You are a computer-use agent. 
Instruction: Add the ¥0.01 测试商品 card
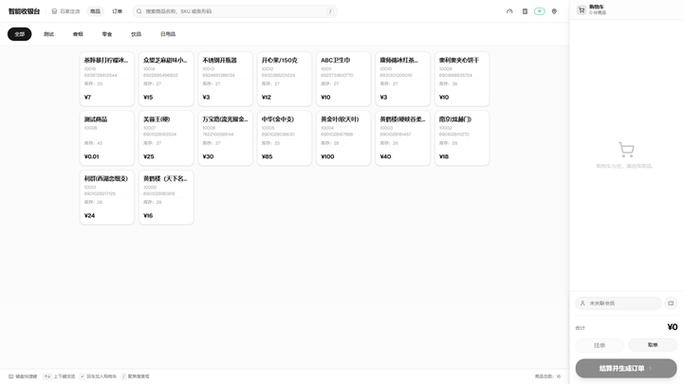tap(107, 138)
